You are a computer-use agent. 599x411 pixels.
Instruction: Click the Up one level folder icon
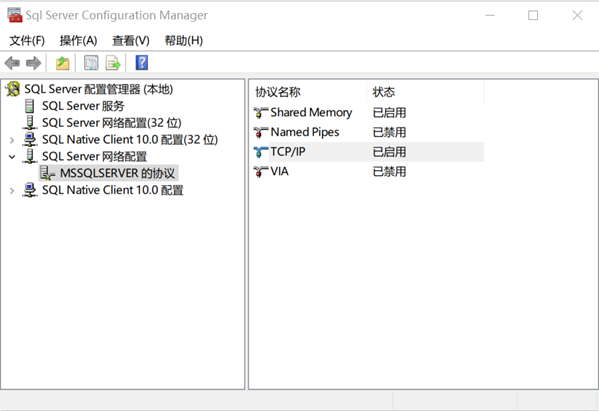pyautogui.click(x=62, y=63)
